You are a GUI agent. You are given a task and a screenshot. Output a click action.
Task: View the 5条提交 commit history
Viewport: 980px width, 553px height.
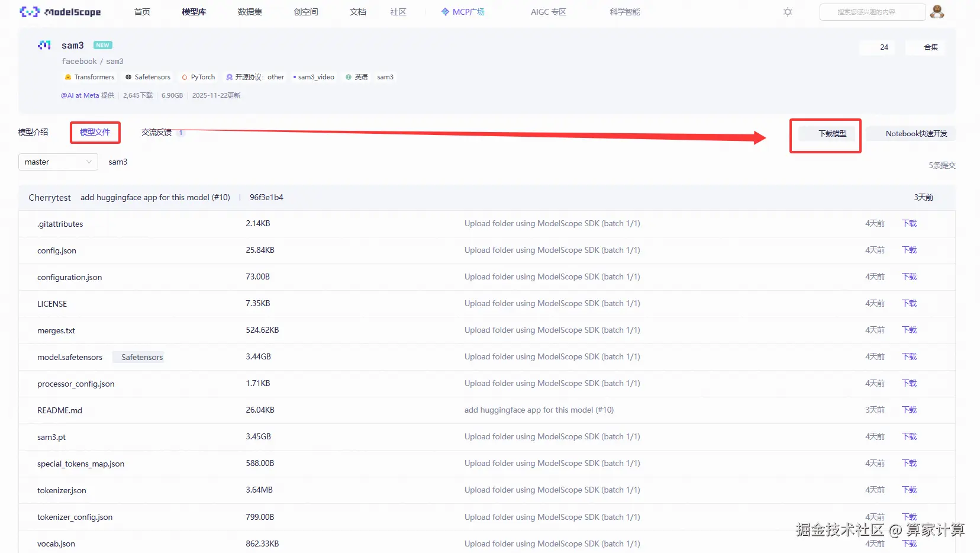click(x=942, y=165)
